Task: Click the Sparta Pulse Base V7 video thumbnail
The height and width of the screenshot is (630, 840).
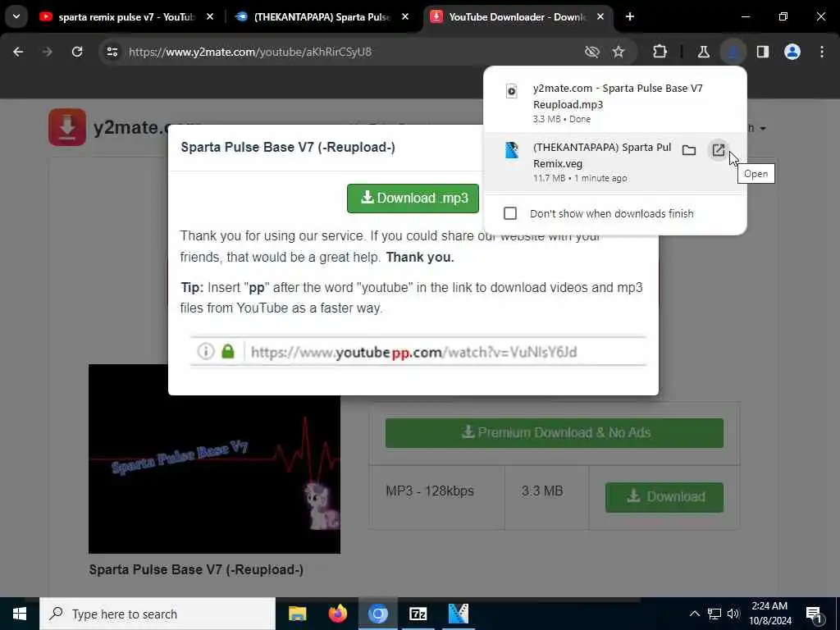Action: coord(214,459)
